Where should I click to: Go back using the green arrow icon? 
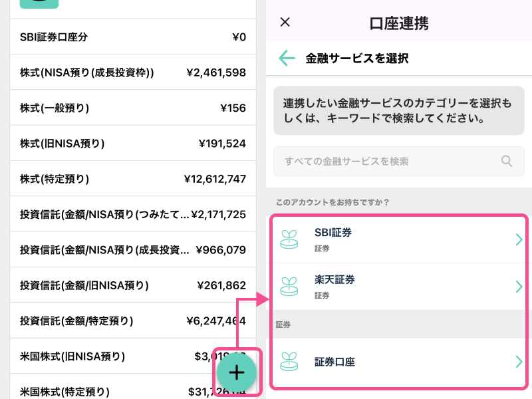[x=287, y=58]
